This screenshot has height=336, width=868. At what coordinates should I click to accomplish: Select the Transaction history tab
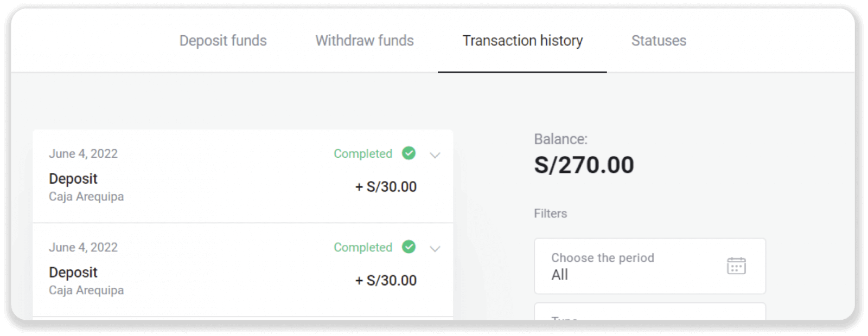tap(522, 41)
